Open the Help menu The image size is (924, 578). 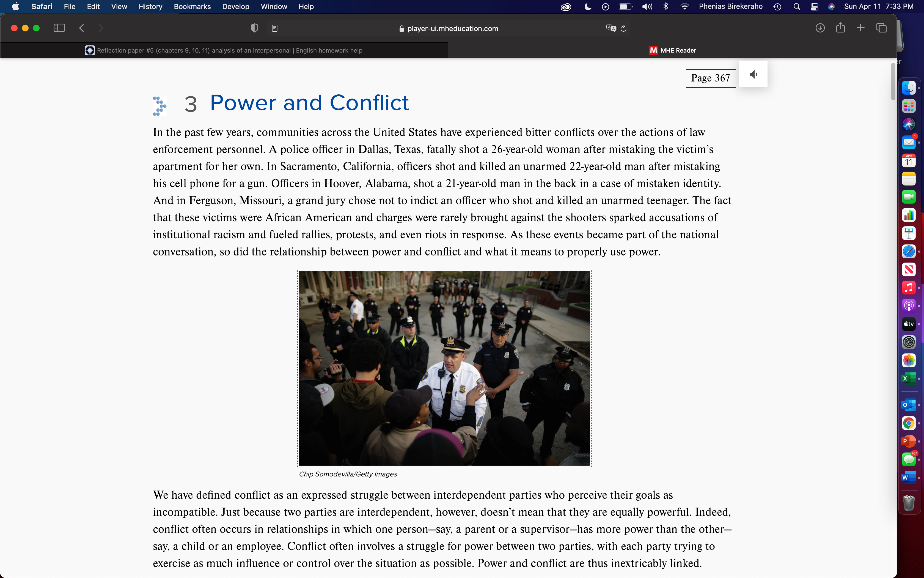pyautogui.click(x=306, y=7)
